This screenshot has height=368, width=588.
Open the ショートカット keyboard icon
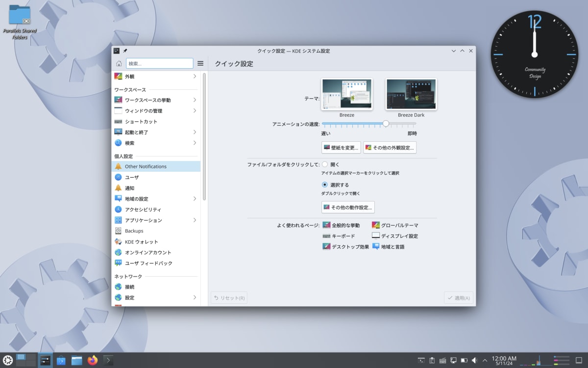118,122
